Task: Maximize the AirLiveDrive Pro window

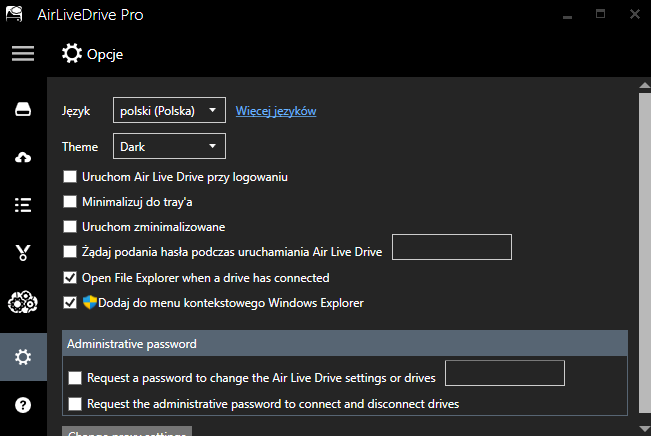Action: click(600, 14)
